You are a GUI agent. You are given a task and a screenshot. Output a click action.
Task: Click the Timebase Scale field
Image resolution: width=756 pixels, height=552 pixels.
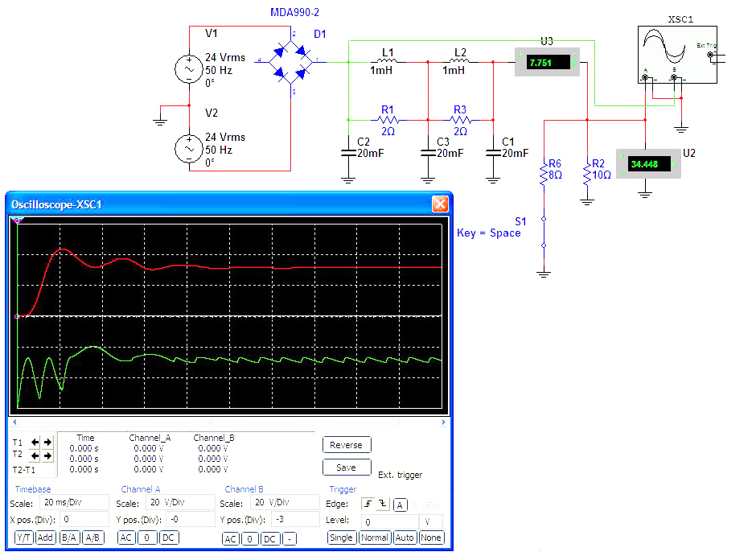tap(76, 503)
